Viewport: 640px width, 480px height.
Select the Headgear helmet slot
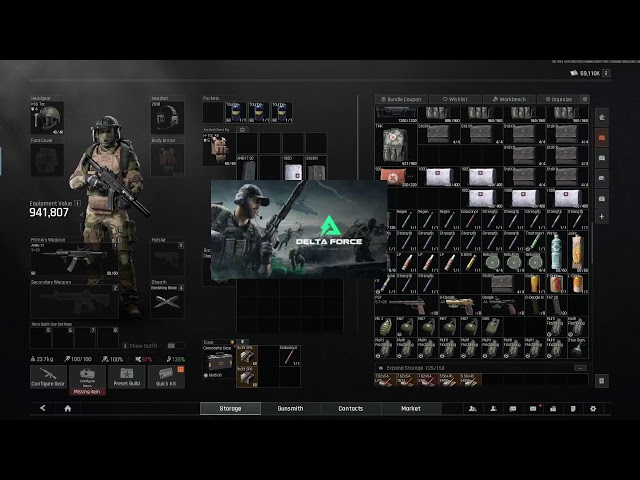click(x=47, y=118)
